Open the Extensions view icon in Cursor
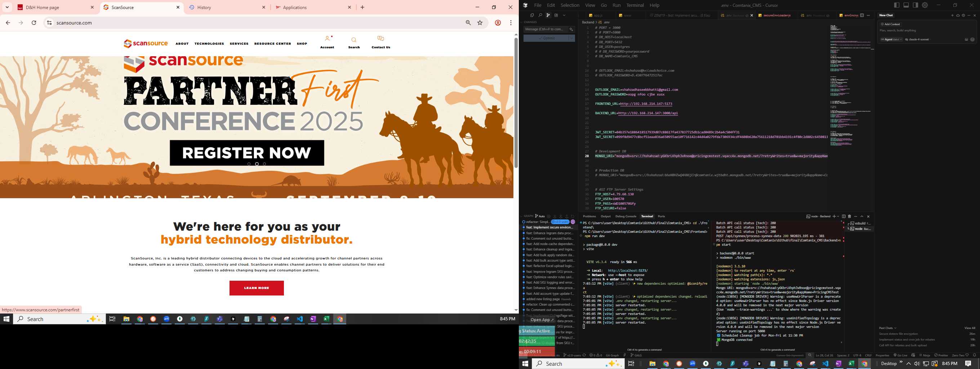The image size is (980, 369). coord(556,15)
